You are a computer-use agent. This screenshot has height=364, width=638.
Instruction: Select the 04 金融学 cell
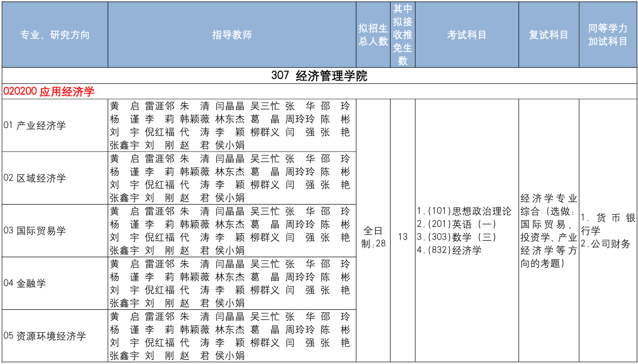55,283
